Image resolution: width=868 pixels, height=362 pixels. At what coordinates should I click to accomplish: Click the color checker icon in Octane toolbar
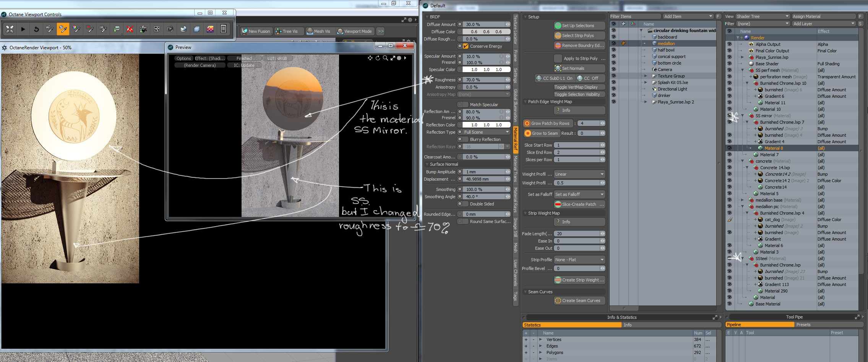(x=210, y=29)
